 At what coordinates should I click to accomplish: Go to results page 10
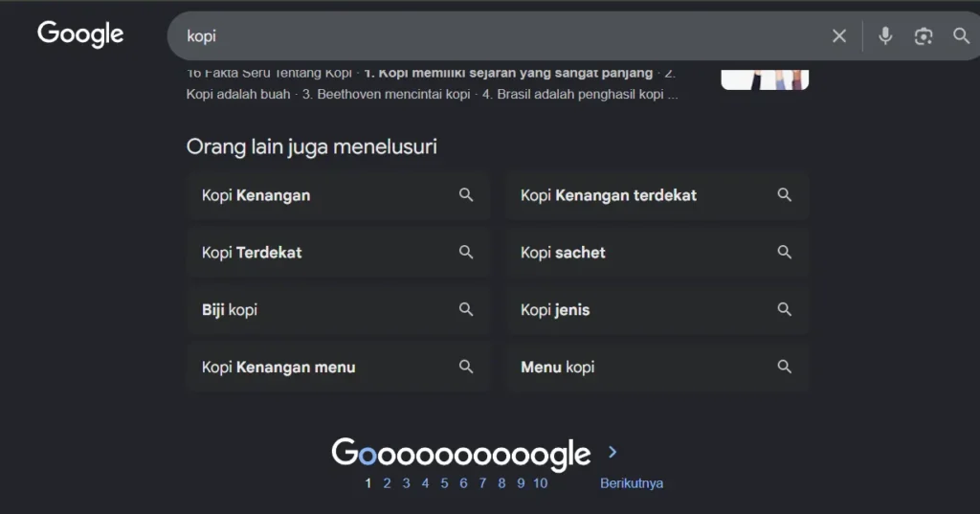(x=541, y=483)
